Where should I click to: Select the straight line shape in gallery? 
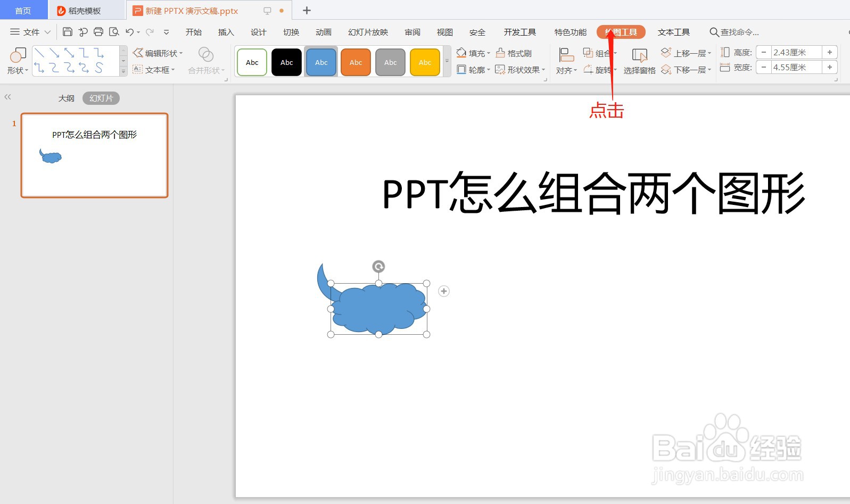[39, 53]
